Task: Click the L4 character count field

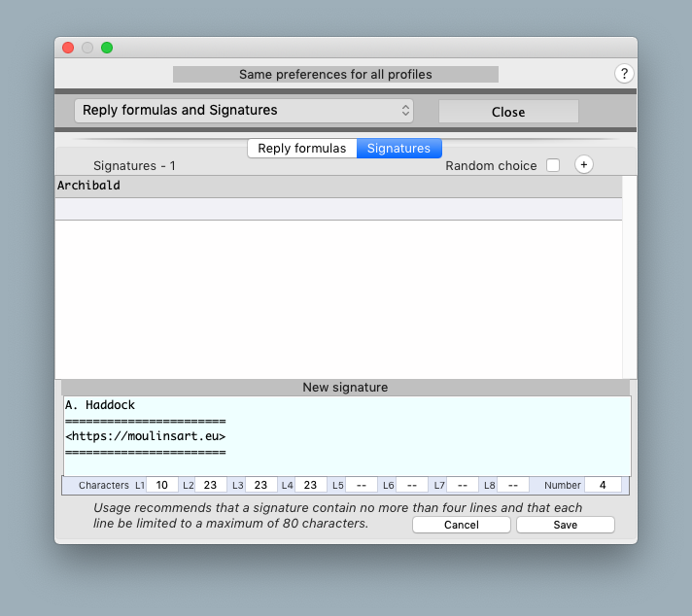Action: pos(310,485)
